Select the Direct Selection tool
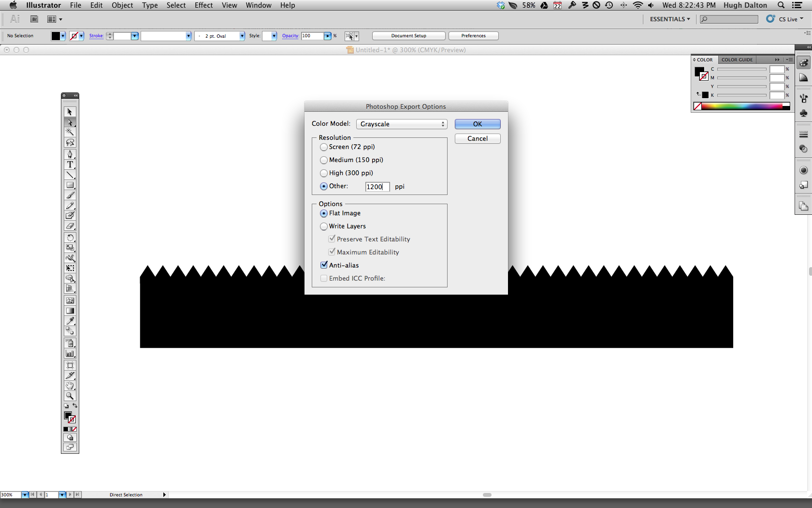 [x=70, y=122]
